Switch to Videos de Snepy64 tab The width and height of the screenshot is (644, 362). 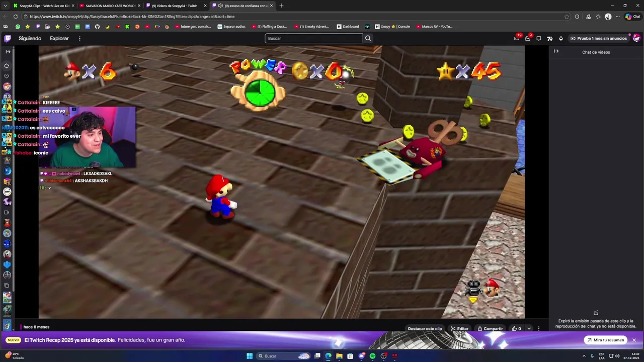pyautogui.click(x=176, y=6)
